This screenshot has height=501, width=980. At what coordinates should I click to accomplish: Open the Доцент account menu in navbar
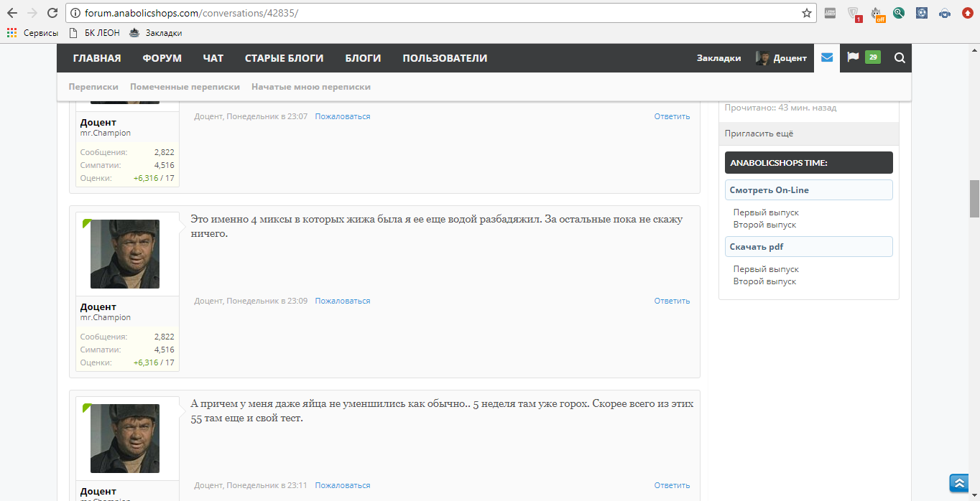tap(790, 58)
